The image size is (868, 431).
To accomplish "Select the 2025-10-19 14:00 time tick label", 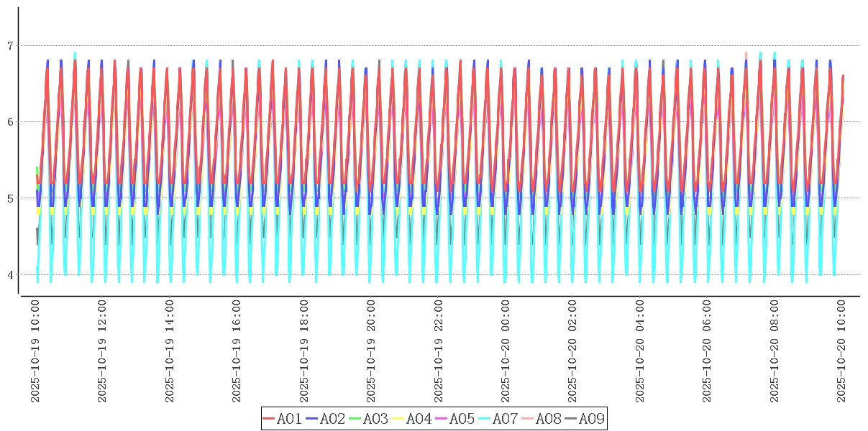I will point(170,352).
